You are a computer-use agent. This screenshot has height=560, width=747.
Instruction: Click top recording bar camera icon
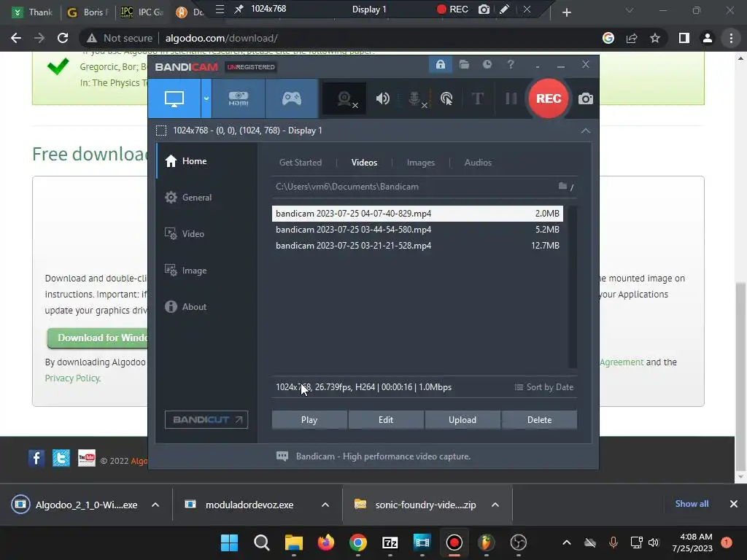484,9
